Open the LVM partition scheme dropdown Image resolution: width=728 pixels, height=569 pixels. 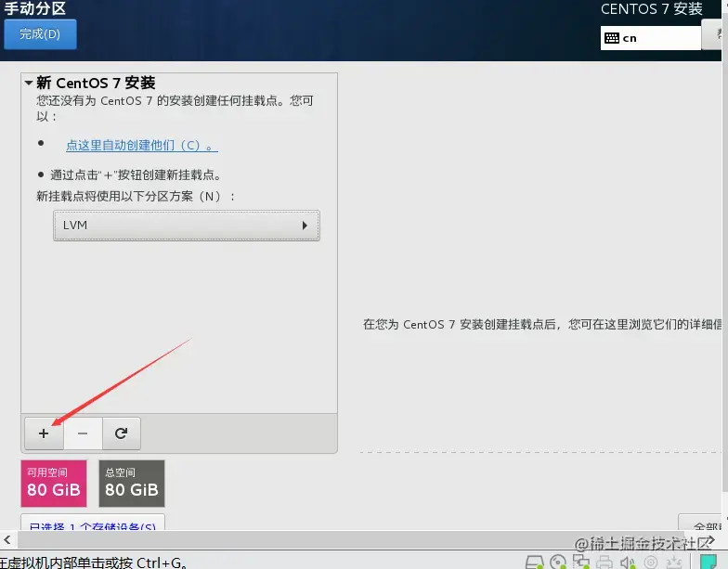(186, 226)
